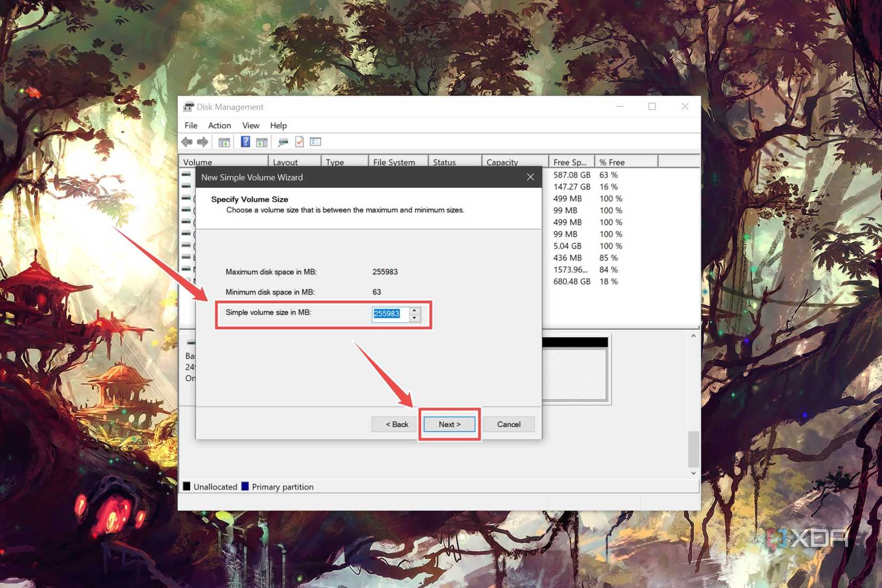Viewport: 882px width, 588px height.
Task: Maximize the Disk Management window
Action: [x=652, y=106]
